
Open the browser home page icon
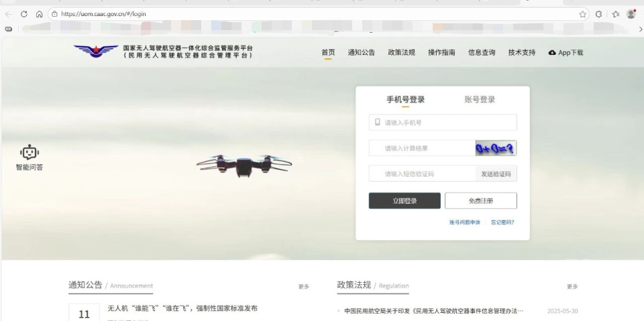click(x=39, y=14)
